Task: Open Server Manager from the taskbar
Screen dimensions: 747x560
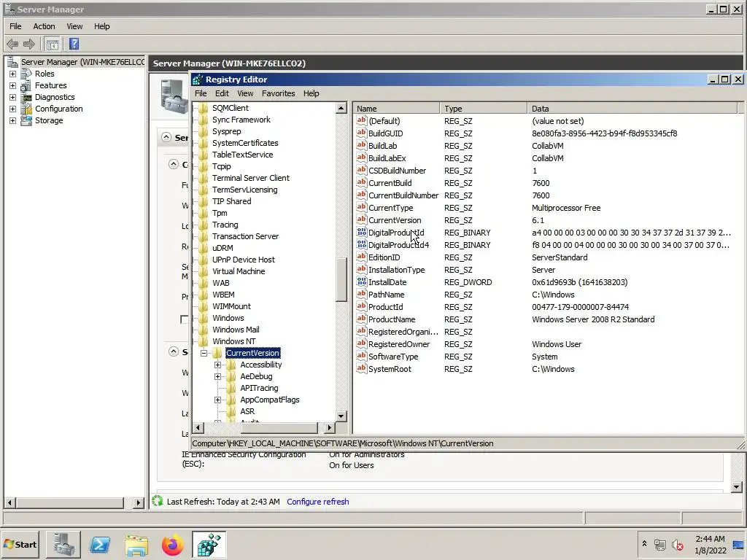Action: point(63,544)
